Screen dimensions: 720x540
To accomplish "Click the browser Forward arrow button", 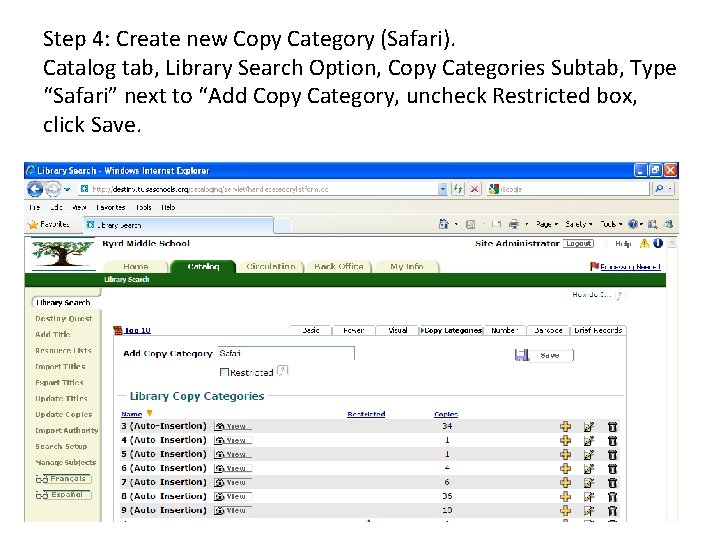I will (x=53, y=189).
